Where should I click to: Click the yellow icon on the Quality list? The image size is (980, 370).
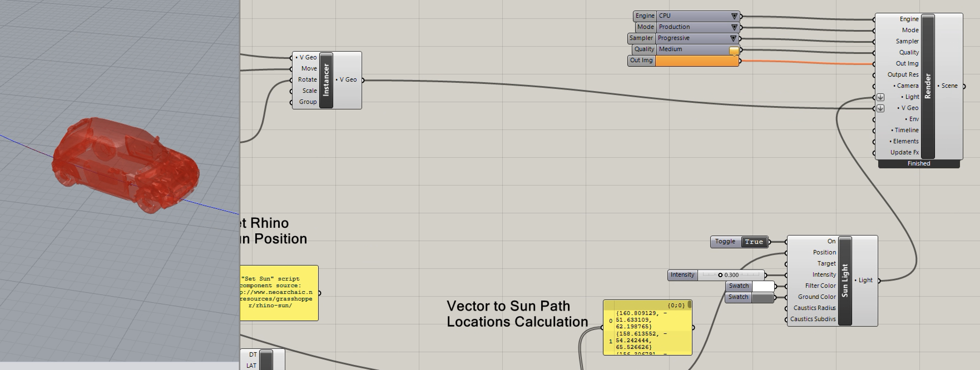click(734, 51)
